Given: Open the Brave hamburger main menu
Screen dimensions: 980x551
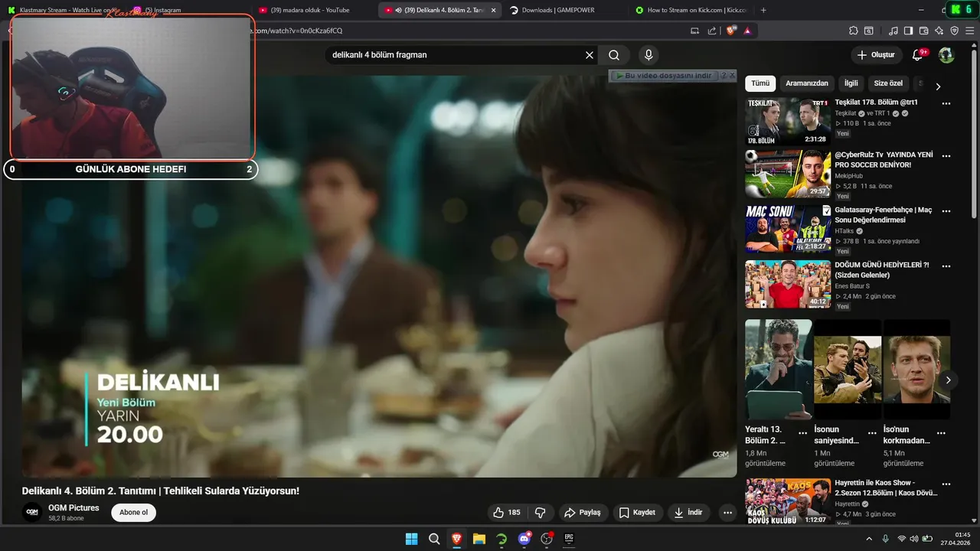Looking at the screenshot, I should pos(970,31).
